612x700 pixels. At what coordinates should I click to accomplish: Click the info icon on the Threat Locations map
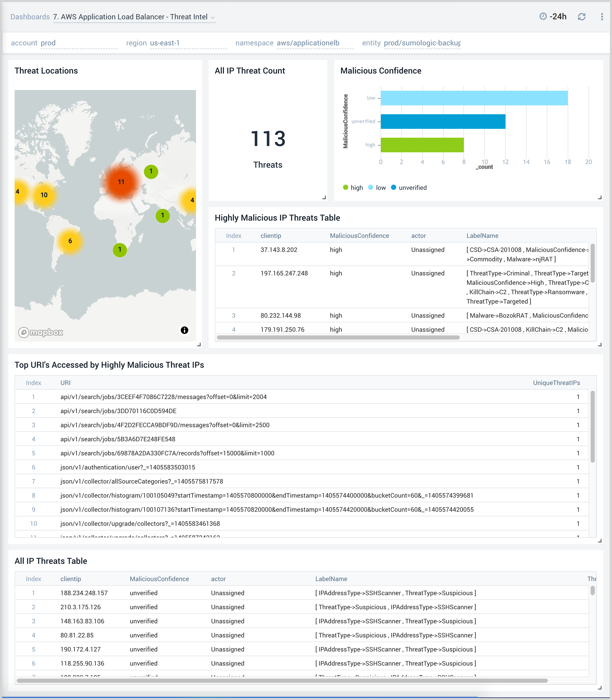click(185, 330)
